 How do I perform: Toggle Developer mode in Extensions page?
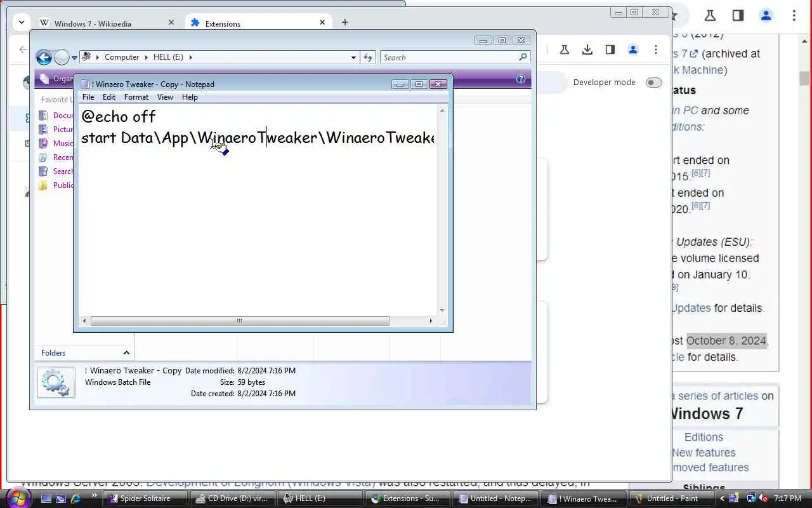(x=653, y=83)
